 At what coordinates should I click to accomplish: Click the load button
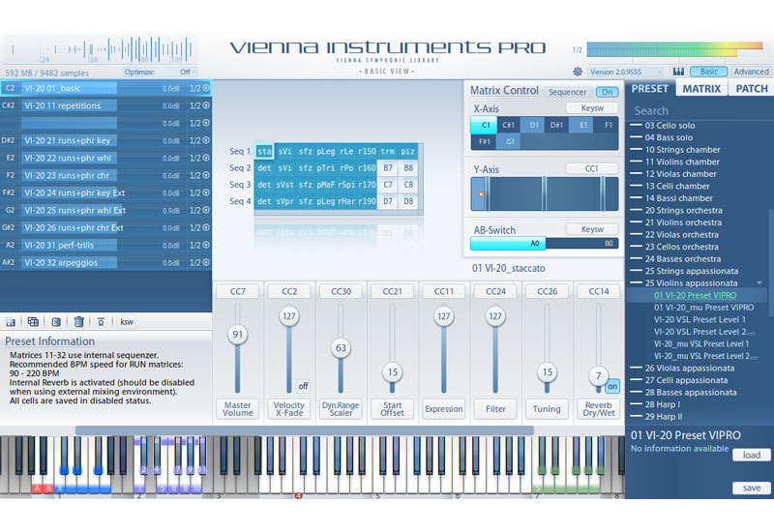point(751,455)
